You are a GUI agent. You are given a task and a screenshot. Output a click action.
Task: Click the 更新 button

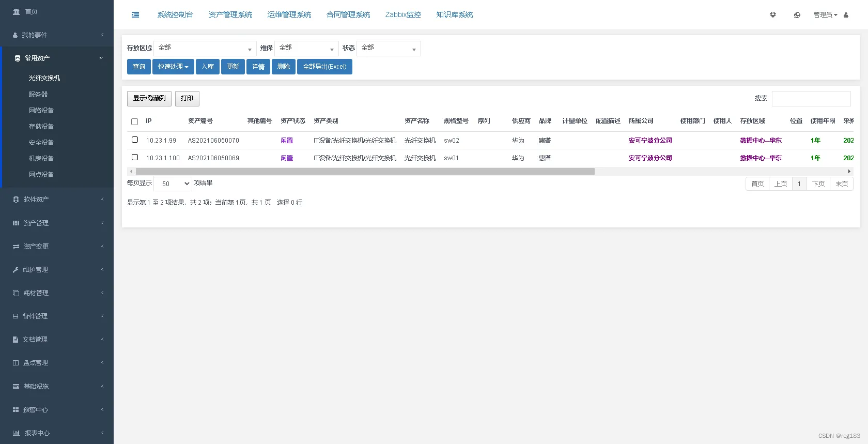[x=233, y=67]
